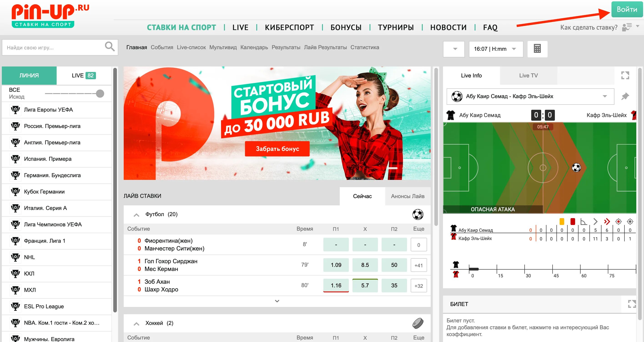Viewport: 644px width, 342px height.
Task: Expand the Билет panel fullscreen icon
Action: pyautogui.click(x=632, y=304)
